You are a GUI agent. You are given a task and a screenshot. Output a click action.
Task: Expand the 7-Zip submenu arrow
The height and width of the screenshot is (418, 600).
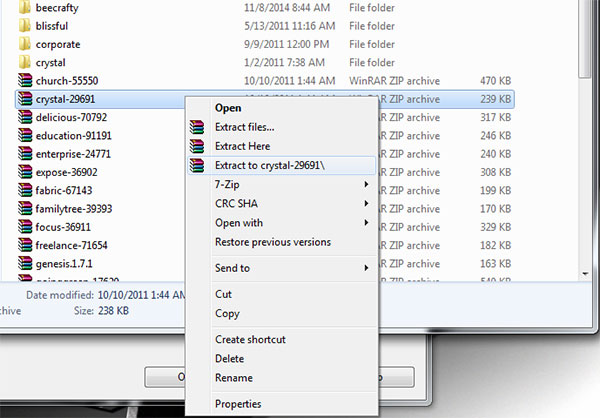[x=366, y=184]
